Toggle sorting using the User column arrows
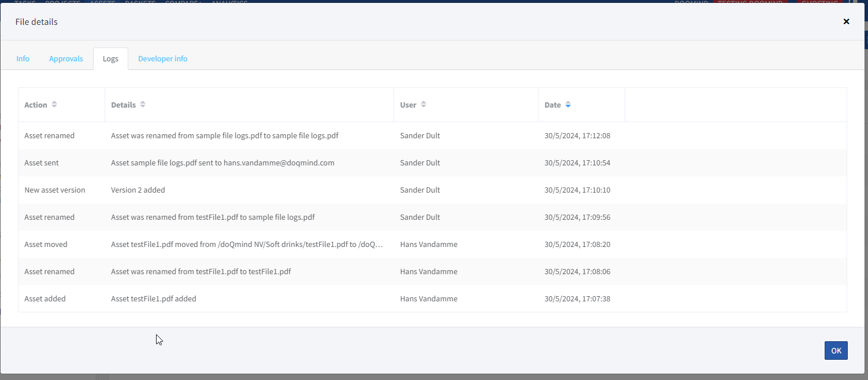 point(424,105)
